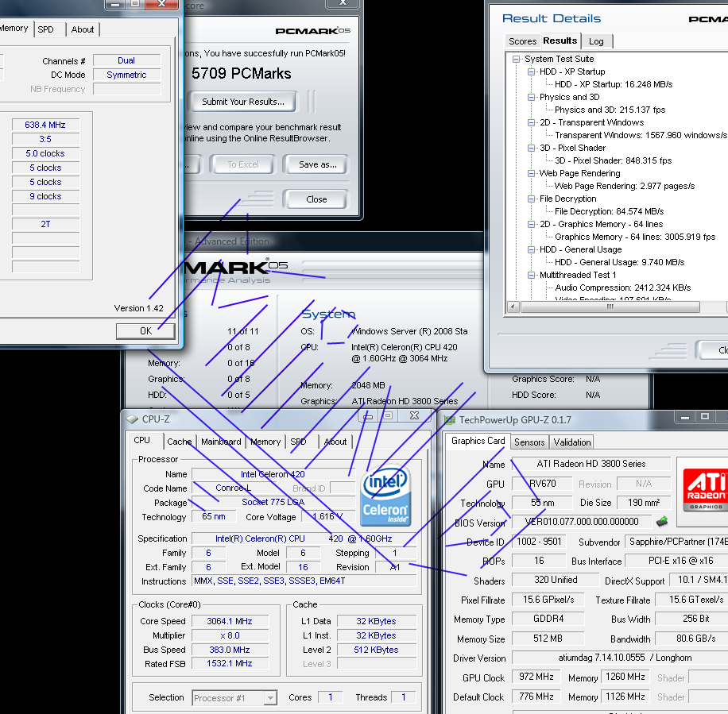Click the GPU-Z title bar icon
This screenshot has height=714, width=728.
pos(449,420)
